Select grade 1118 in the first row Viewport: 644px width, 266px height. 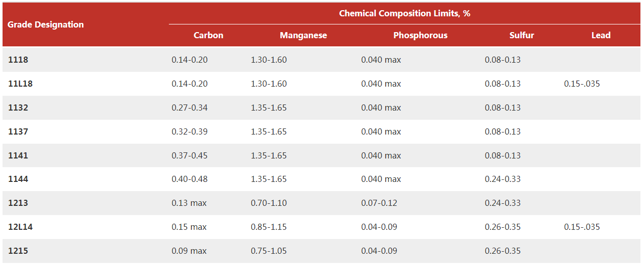18,60
